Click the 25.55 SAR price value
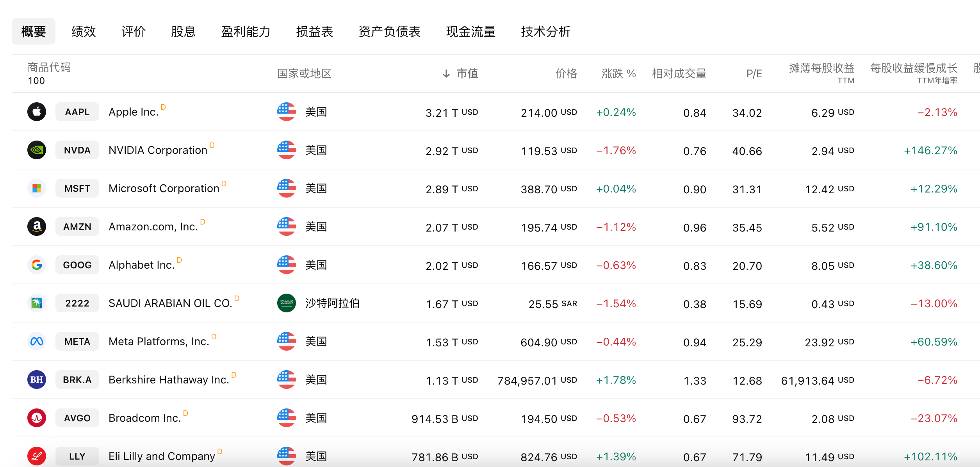Screen dimensions: 980x467 553,304
